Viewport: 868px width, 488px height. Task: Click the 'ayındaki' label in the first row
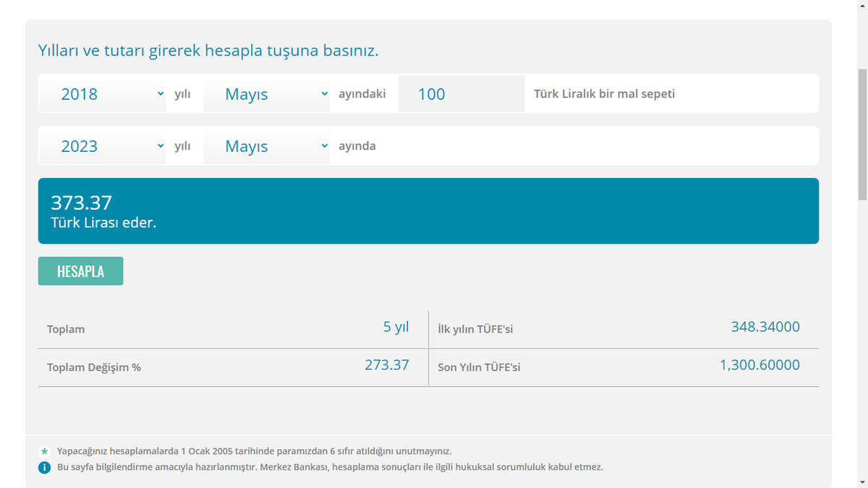pyautogui.click(x=362, y=94)
